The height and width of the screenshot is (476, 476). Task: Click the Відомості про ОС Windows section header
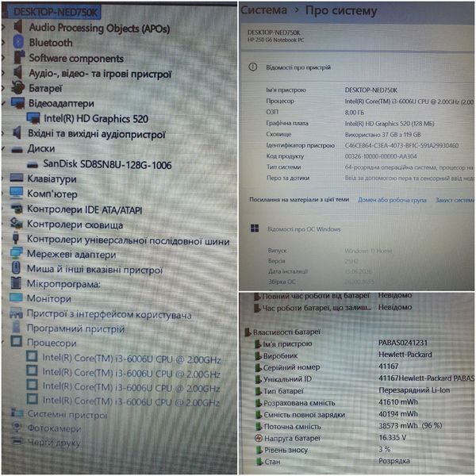point(304,229)
